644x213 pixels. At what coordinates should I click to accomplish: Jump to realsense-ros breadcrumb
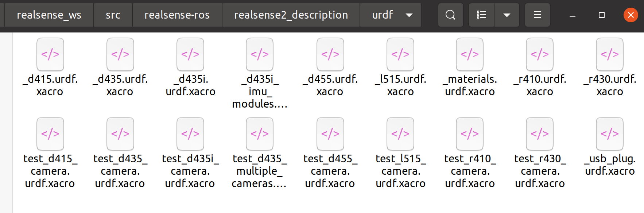(177, 15)
